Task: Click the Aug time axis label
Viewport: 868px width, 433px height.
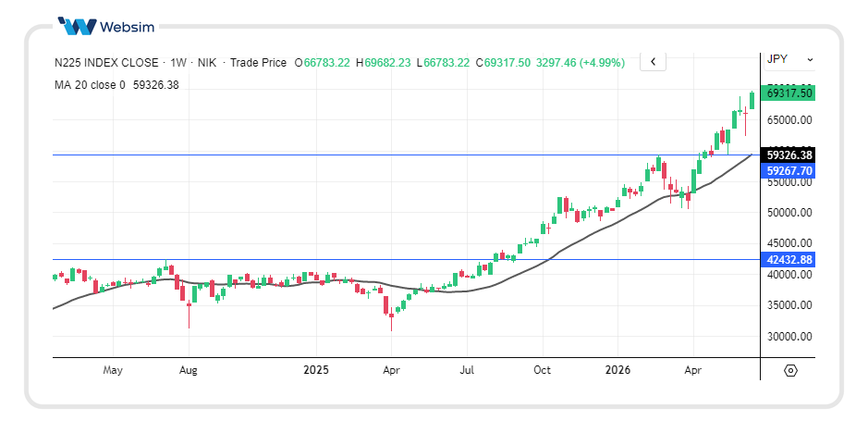Action: pos(189,370)
